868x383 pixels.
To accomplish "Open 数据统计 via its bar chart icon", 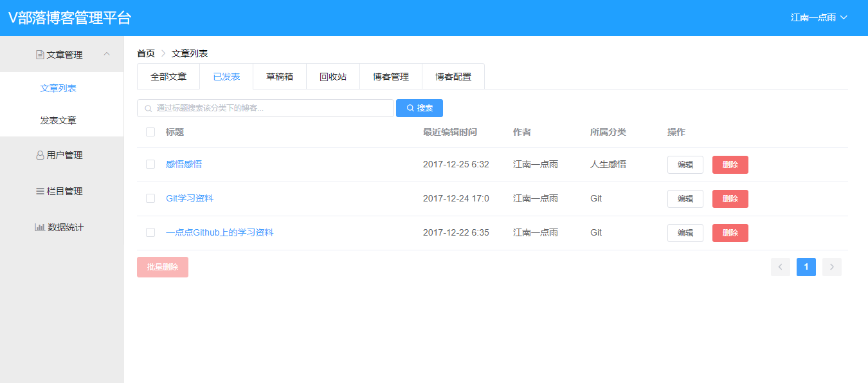I will pyautogui.click(x=40, y=227).
